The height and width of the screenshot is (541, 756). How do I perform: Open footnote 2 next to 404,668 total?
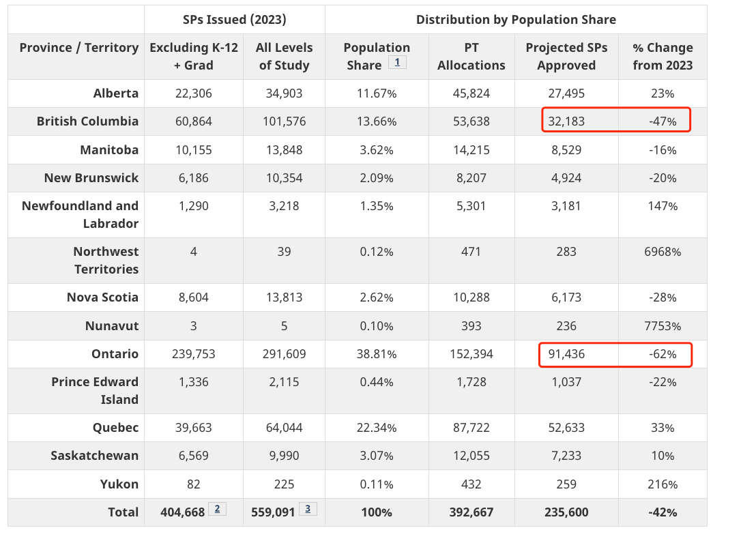tap(217, 509)
